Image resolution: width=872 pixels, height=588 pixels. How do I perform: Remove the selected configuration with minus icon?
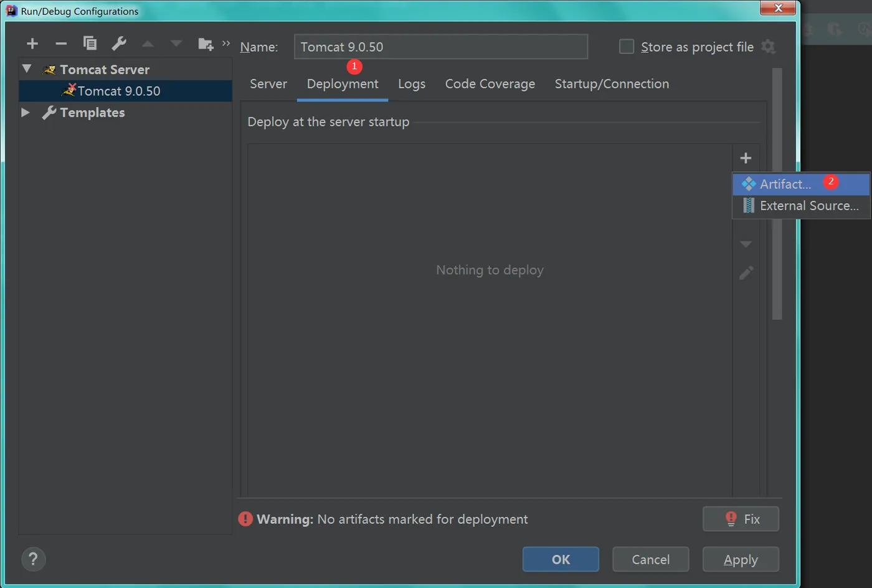click(x=61, y=44)
